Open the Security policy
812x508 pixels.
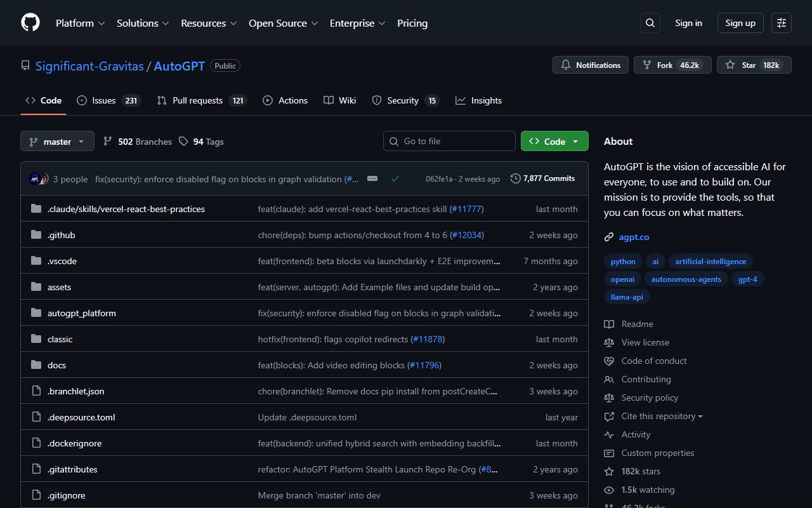(x=650, y=398)
